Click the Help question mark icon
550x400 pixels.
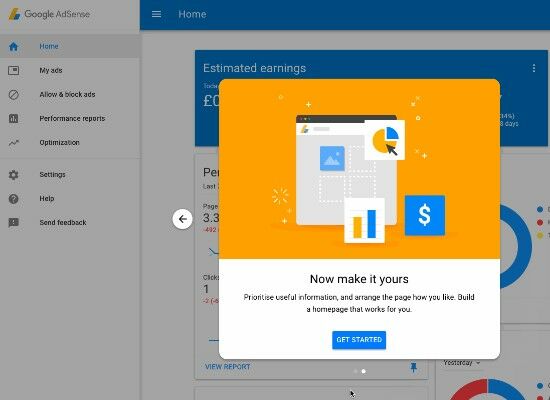click(x=13, y=199)
